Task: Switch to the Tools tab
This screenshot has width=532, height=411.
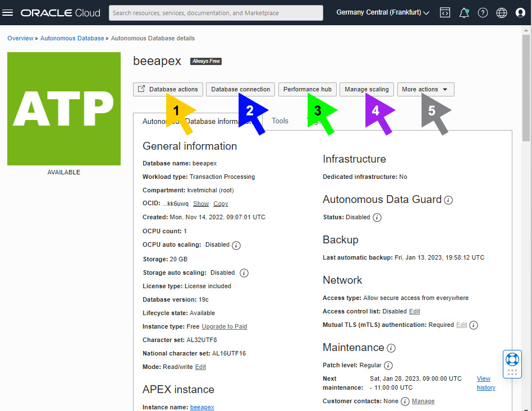Action: (x=280, y=121)
